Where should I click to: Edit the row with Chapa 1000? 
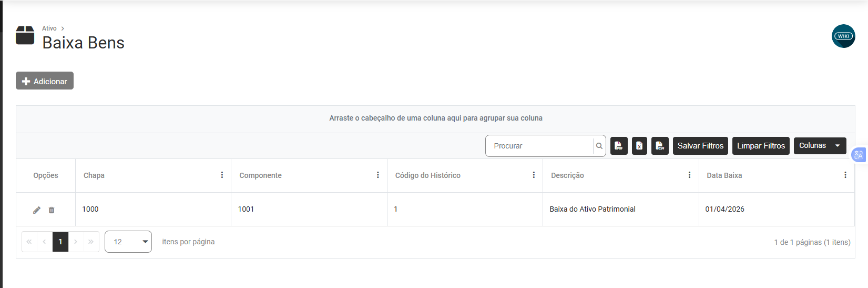[x=37, y=210]
